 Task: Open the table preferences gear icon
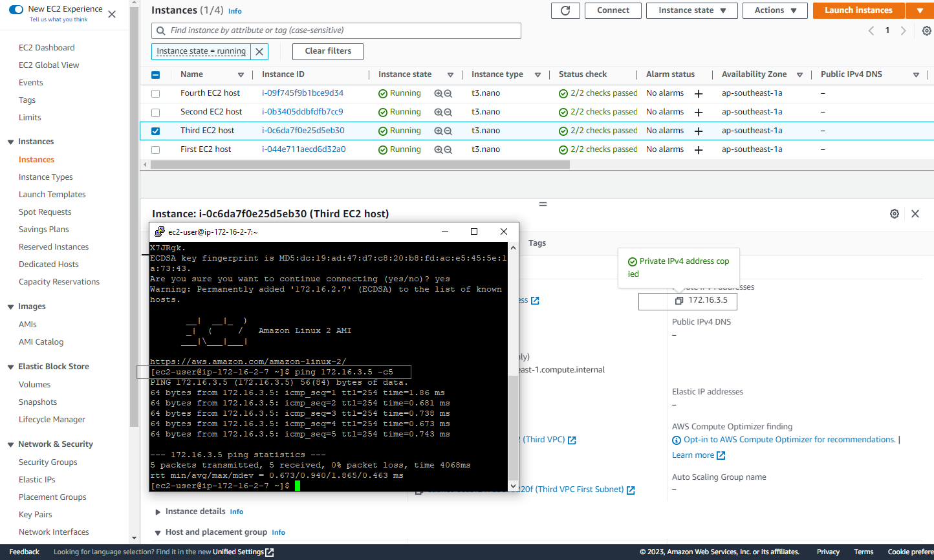(927, 30)
